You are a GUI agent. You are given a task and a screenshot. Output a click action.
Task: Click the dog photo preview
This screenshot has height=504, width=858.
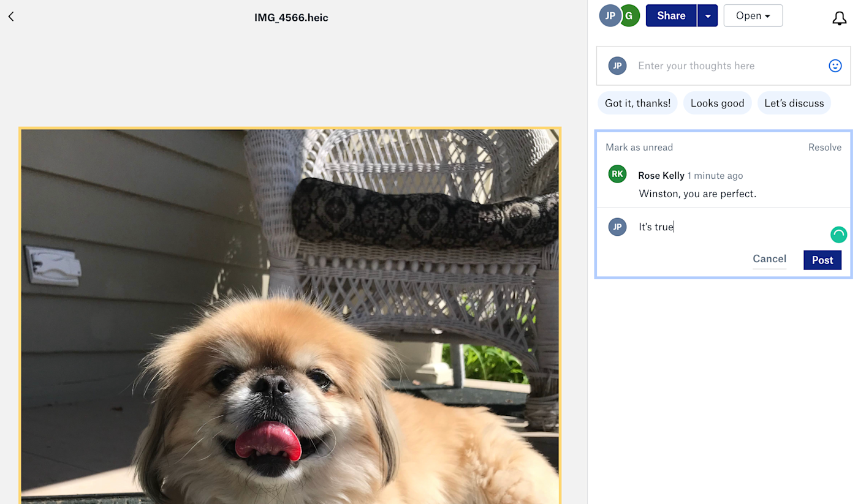290,315
